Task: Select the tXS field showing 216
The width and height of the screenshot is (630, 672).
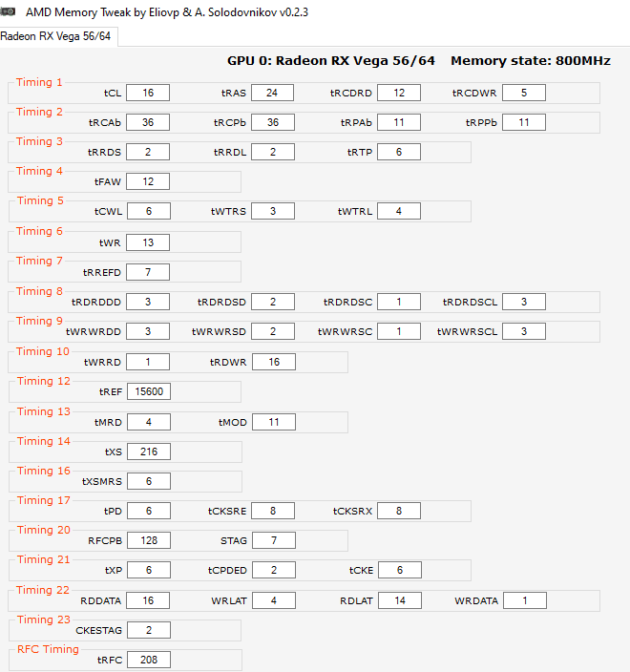Action: coord(149,451)
